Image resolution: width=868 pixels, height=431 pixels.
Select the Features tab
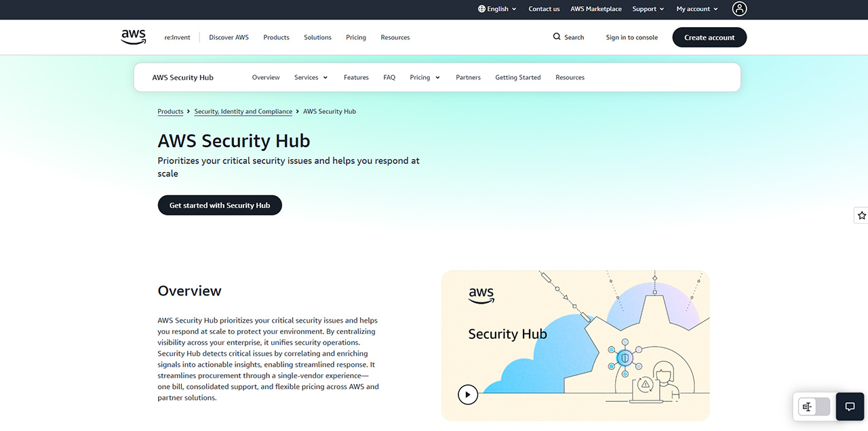(356, 77)
